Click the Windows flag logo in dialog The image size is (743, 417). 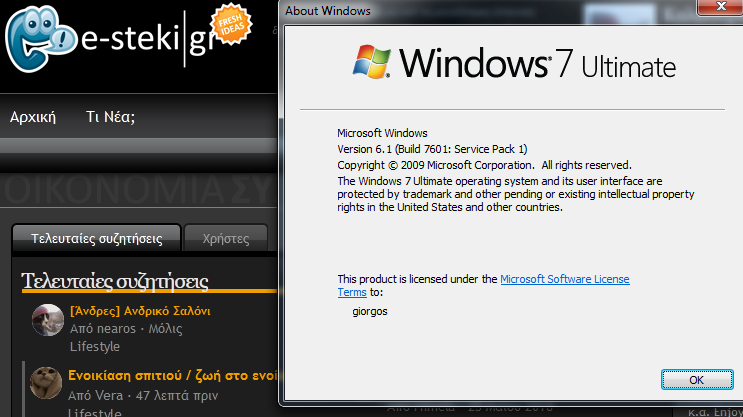pos(372,62)
